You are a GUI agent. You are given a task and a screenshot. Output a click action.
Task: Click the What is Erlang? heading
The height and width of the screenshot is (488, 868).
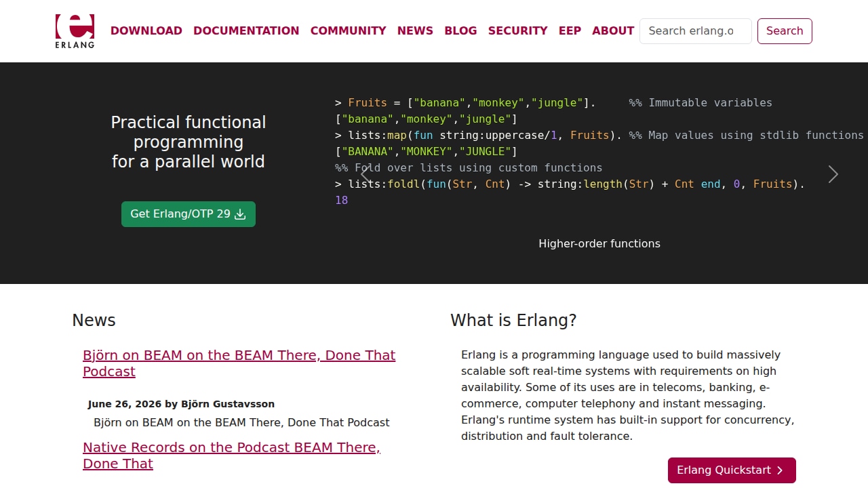tap(513, 321)
